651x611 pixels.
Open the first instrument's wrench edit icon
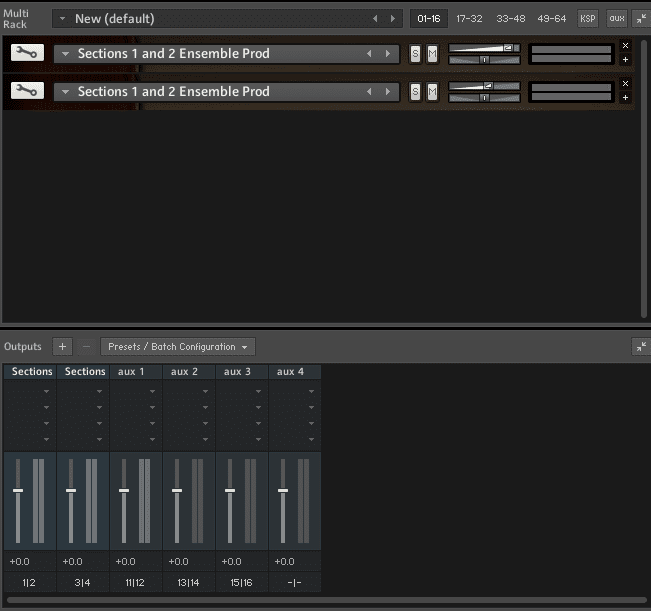27,54
